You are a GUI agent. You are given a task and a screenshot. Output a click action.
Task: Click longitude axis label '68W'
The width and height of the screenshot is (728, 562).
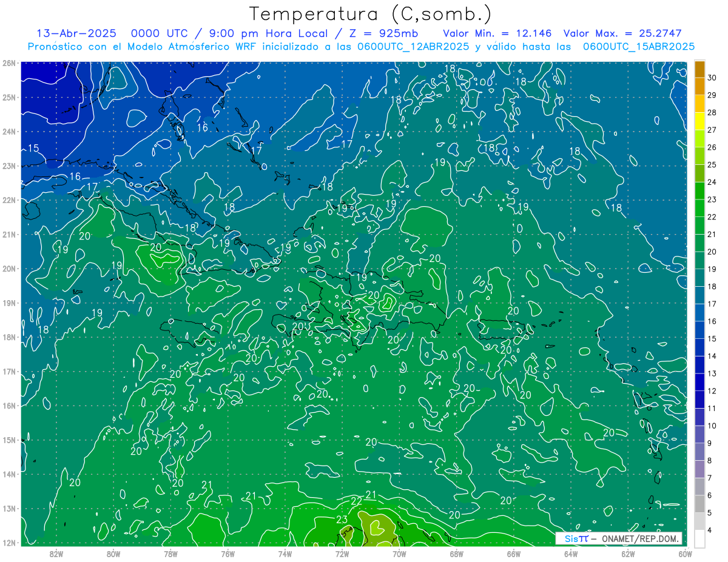pyautogui.click(x=457, y=553)
